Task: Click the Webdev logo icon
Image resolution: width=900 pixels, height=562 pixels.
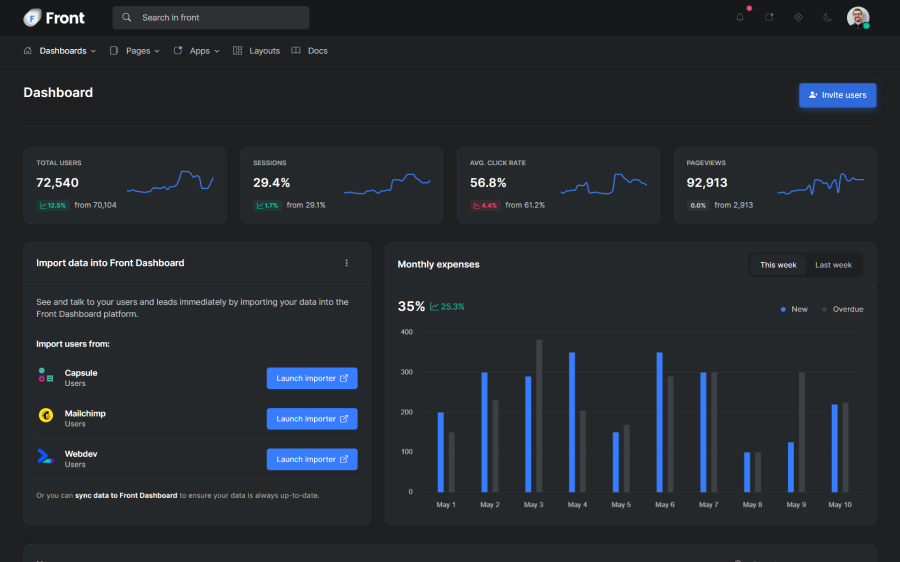Action: [x=46, y=456]
